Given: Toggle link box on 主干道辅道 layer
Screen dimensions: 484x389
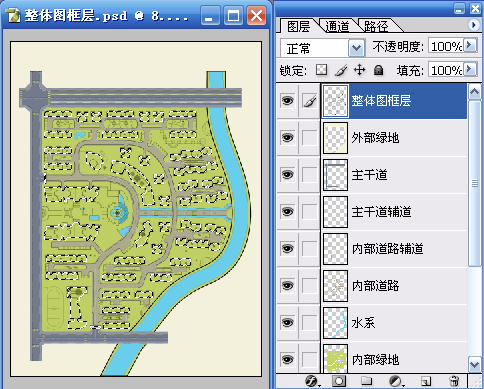Looking at the screenshot, I should pyautogui.click(x=310, y=212).
